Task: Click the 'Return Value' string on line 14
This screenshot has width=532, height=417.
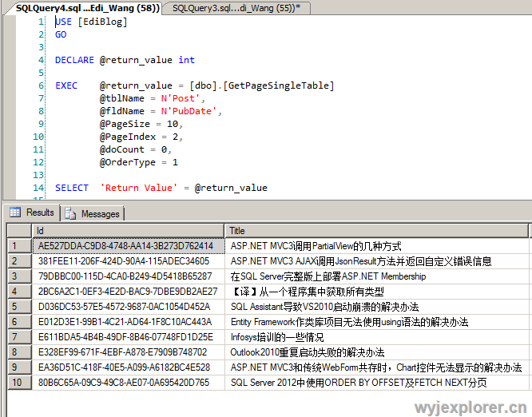Action: [138, 188]
